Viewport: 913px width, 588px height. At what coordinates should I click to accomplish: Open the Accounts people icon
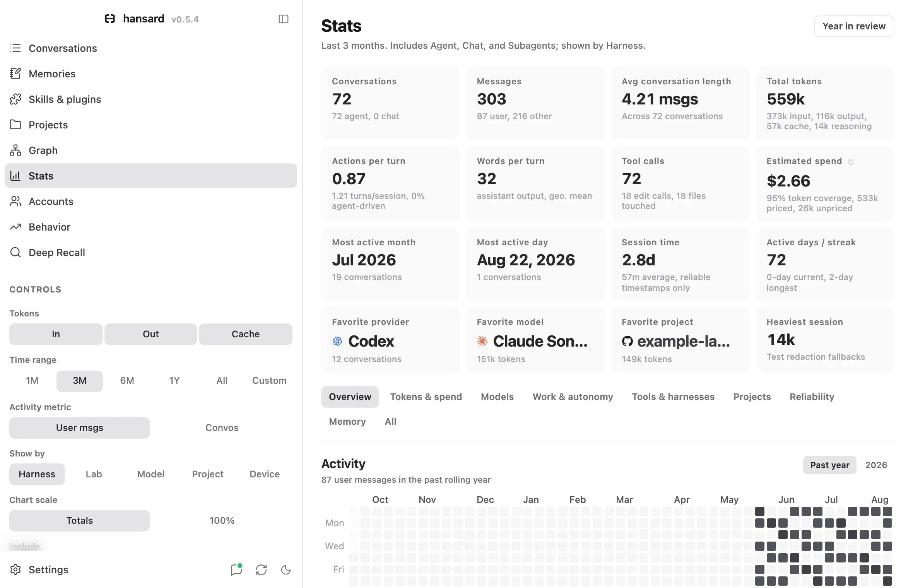tap(15, 201)
